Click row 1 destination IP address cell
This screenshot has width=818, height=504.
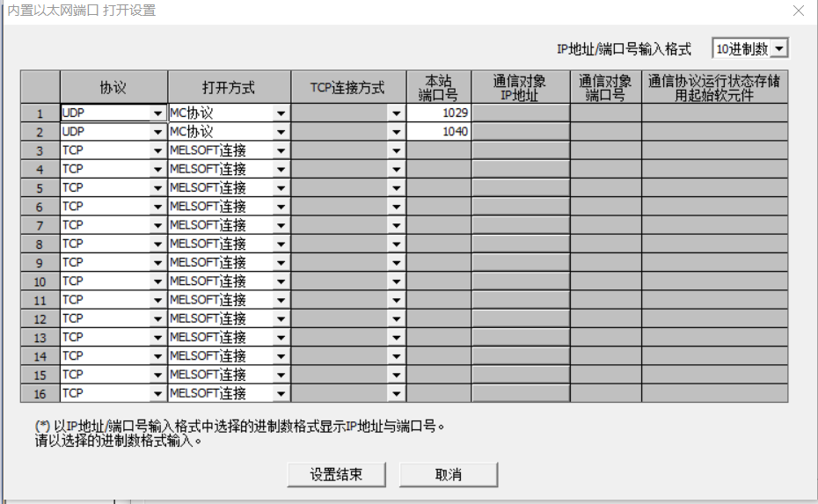pos(520,113)
